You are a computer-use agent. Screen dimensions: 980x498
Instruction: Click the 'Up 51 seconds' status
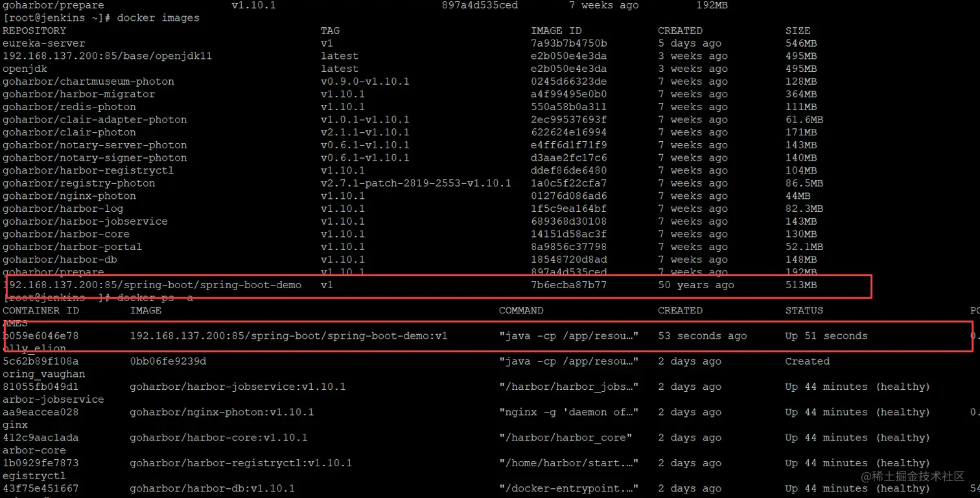826,336
